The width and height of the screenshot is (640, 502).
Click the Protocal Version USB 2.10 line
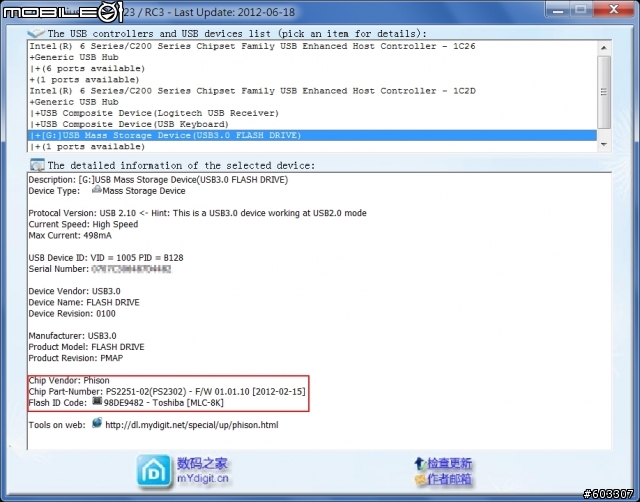coord(197,213)
